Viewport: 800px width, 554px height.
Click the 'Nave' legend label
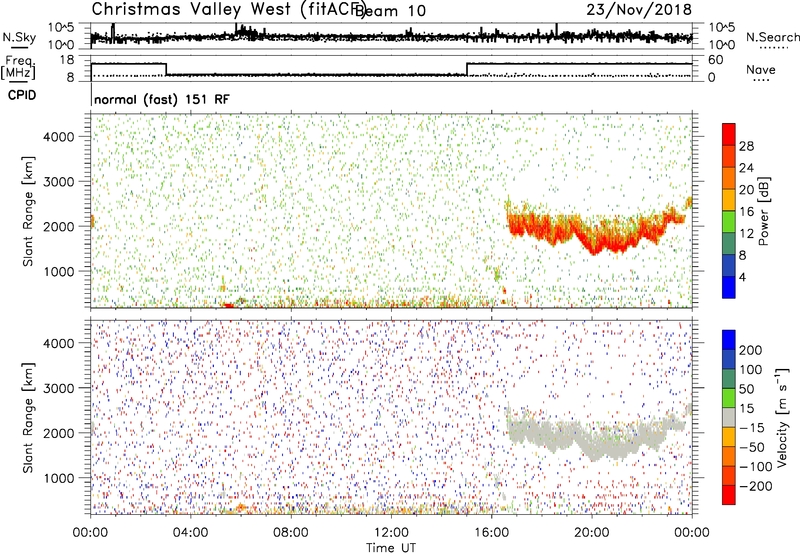point(760,69)
